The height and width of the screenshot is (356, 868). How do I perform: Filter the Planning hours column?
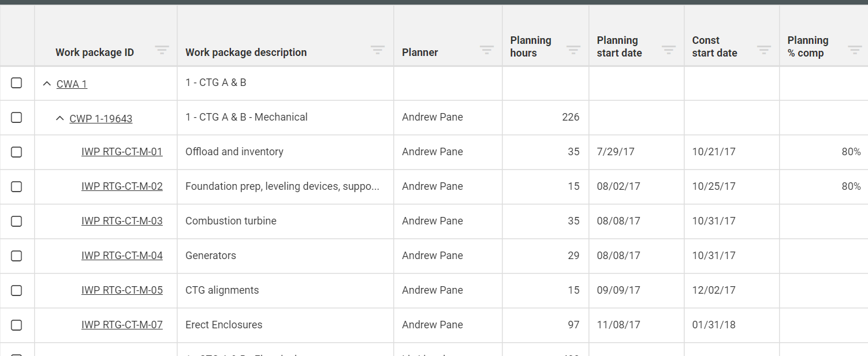click(573, 50)
